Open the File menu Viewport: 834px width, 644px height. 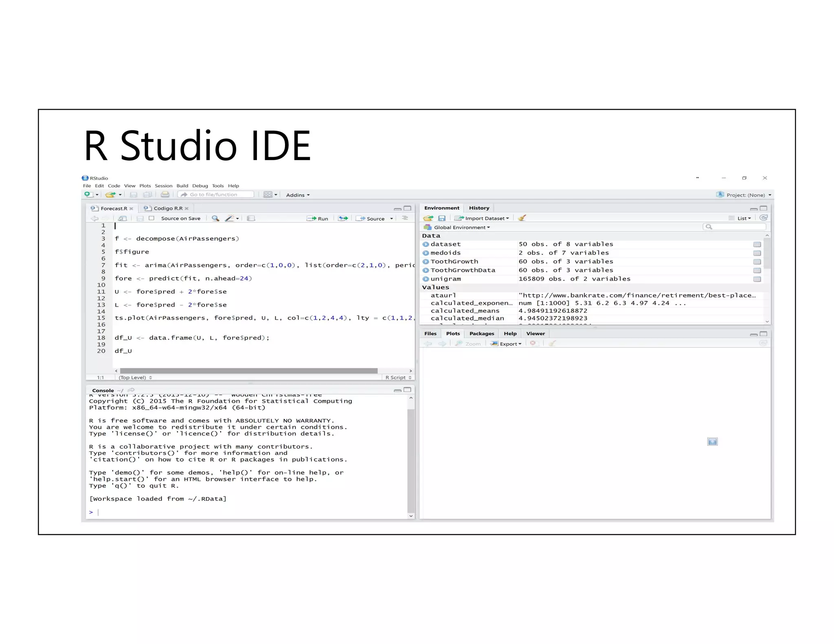[87, 186]
